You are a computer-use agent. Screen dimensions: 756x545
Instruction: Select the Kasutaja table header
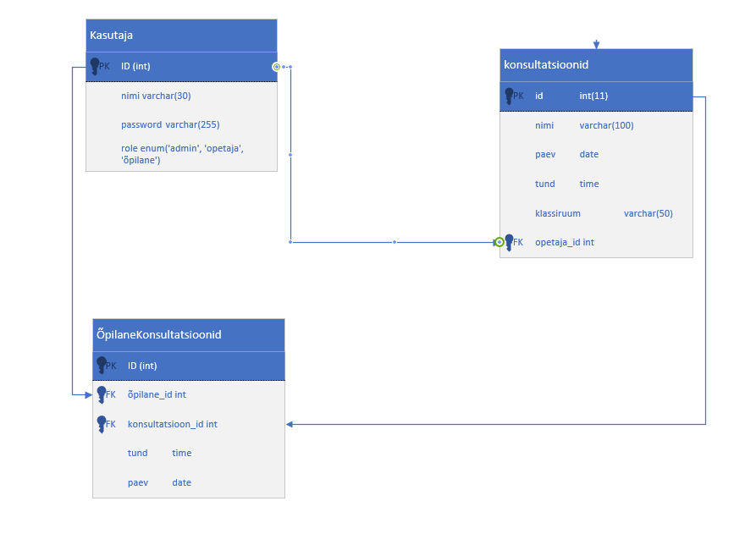181,36
